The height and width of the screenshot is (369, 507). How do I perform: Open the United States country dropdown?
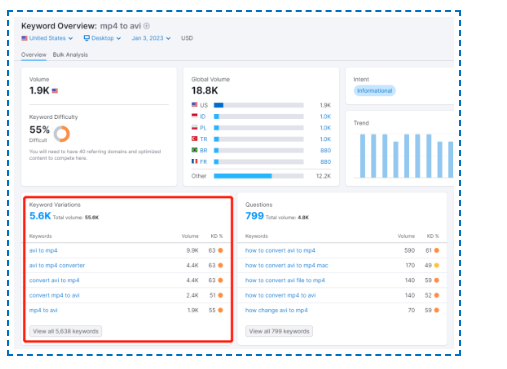pos(47,38)
